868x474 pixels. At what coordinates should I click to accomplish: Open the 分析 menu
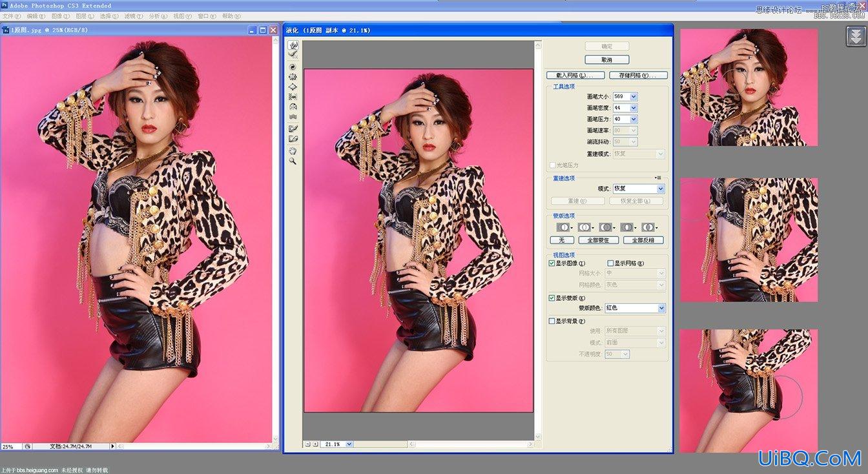click(158, 16)
